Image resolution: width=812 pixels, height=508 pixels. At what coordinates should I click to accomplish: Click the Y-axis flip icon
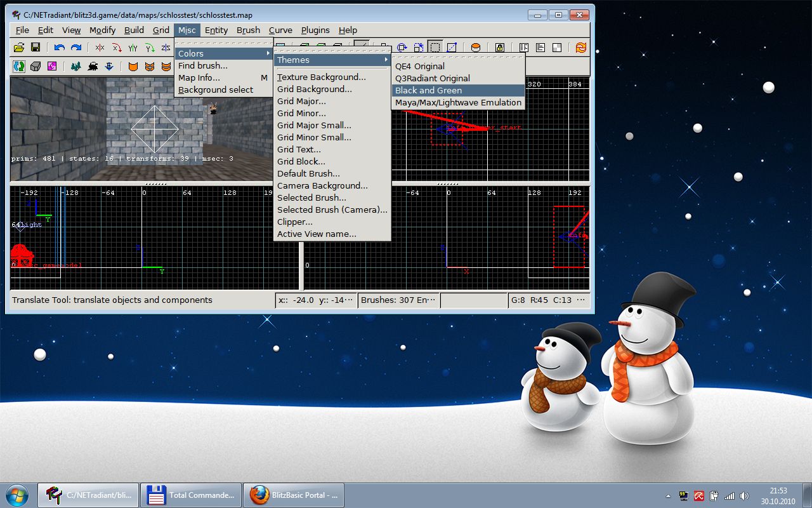(x=133, y=48)
